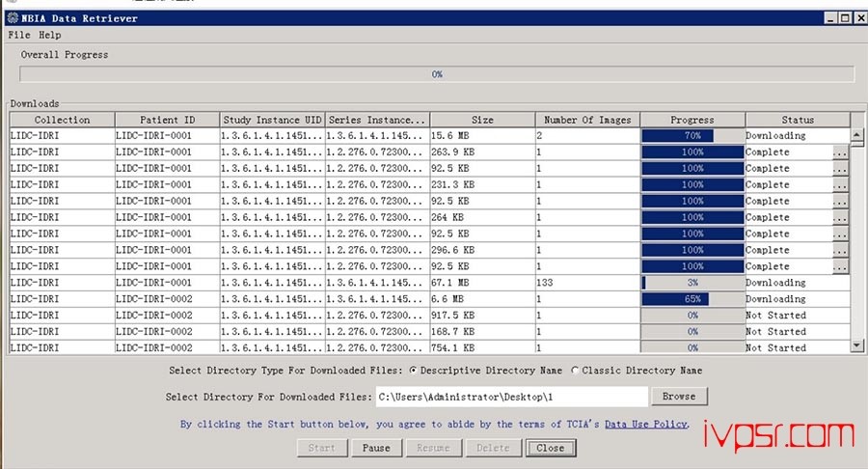Open the Help menu
This screenshot has width=868, height=469.
click(50, 35)
